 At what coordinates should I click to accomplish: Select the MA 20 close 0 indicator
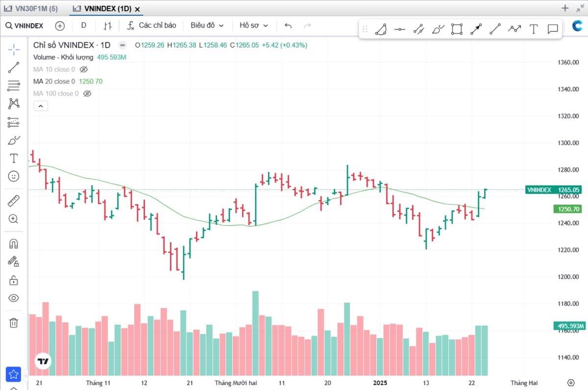point(54,81)
